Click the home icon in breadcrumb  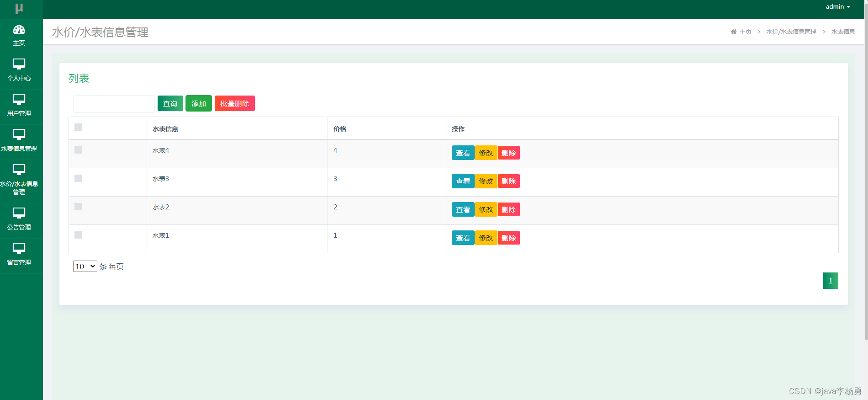coord(734,32)
